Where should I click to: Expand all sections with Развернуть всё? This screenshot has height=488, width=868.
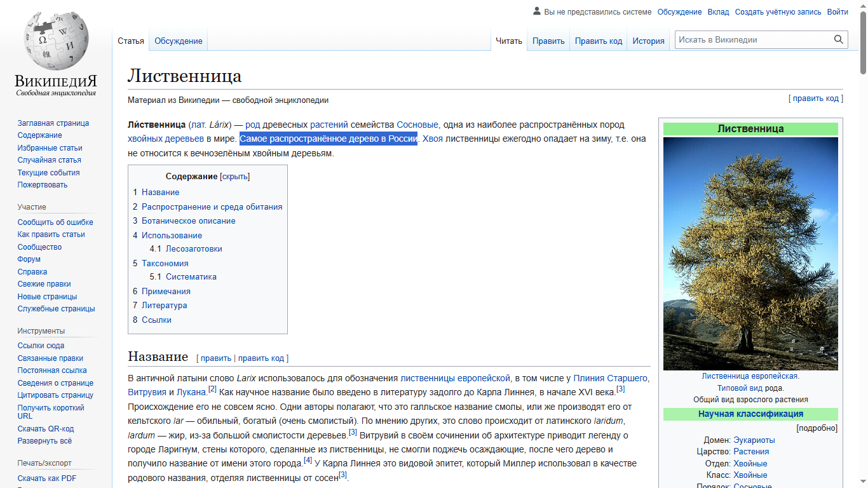click(44, 441)
